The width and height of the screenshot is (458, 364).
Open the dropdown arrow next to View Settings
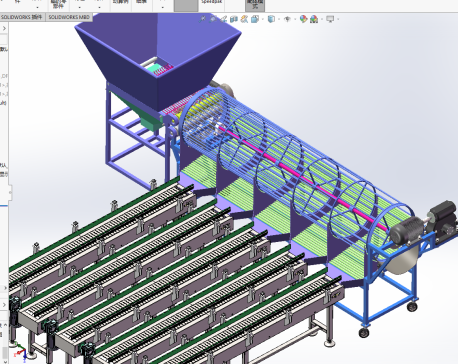338,19
